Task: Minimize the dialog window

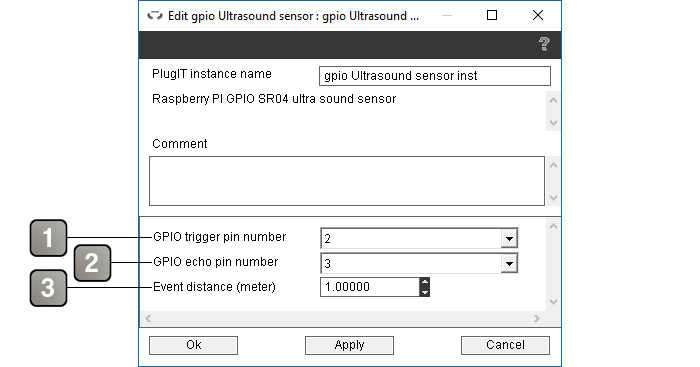Action: point(447,15)
